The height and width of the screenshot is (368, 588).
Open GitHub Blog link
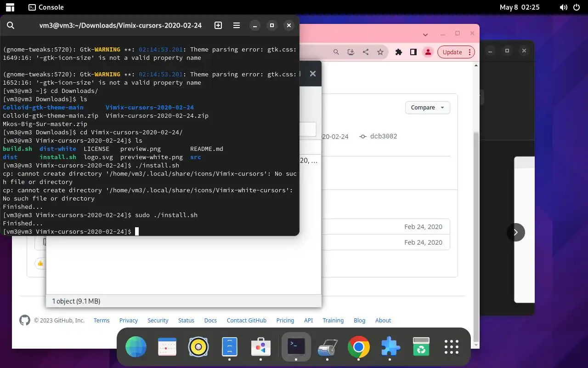tap(360, 320)
